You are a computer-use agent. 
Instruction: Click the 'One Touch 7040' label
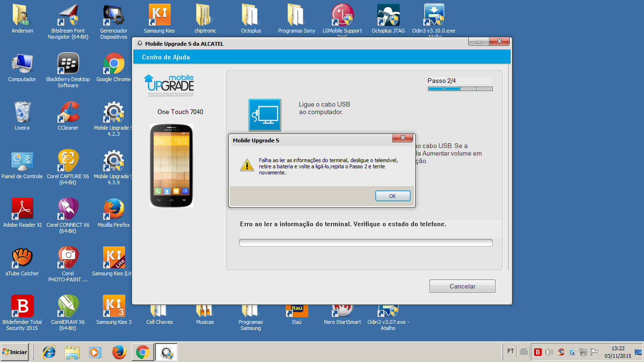181,112
